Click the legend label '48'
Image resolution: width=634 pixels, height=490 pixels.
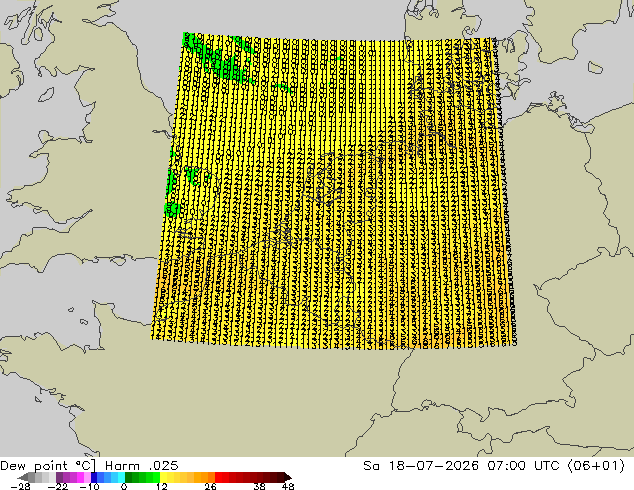tap(288, 486)
